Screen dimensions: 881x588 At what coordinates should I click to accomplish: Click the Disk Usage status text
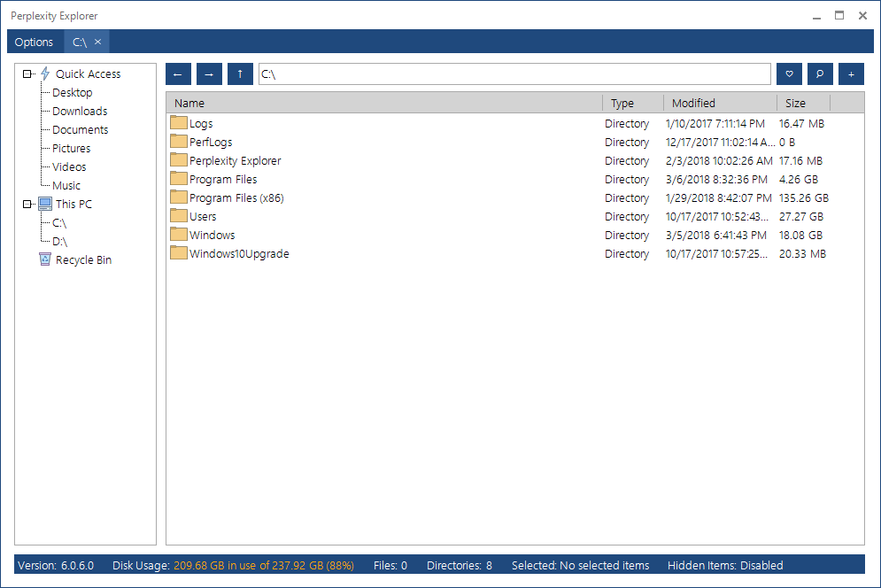click(x=233, y=565)
